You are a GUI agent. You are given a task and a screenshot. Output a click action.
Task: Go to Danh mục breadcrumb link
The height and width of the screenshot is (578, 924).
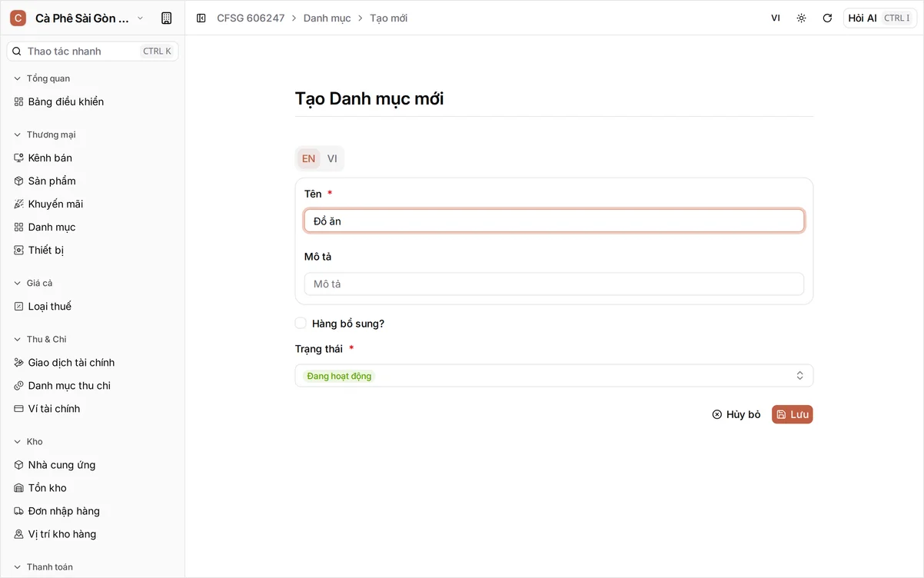(327, 18)
